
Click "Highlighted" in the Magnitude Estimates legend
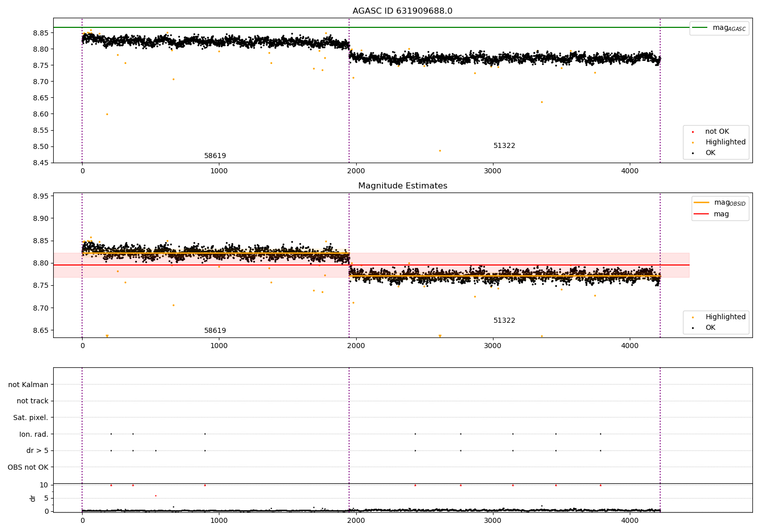726,317
